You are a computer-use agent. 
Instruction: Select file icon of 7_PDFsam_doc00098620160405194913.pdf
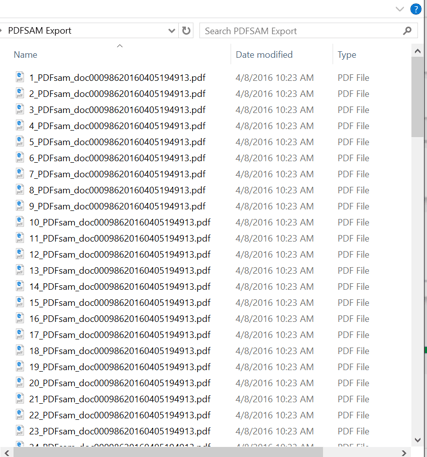click(20, 174)
